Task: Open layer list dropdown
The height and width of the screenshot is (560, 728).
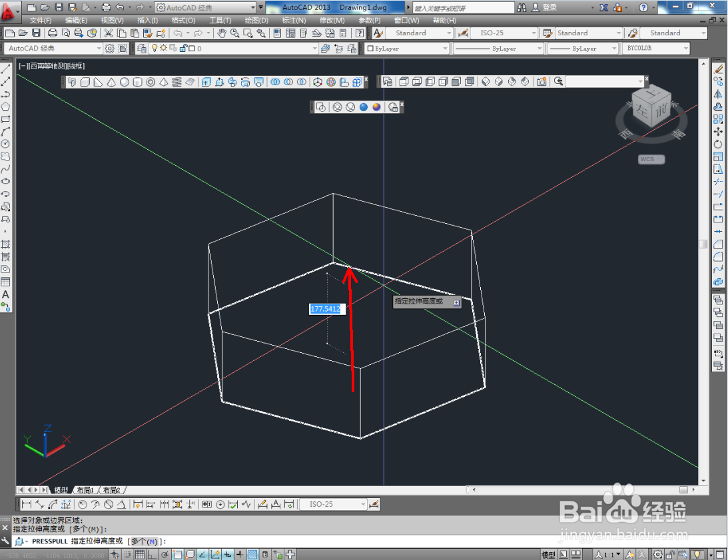Action: [234, 49]
